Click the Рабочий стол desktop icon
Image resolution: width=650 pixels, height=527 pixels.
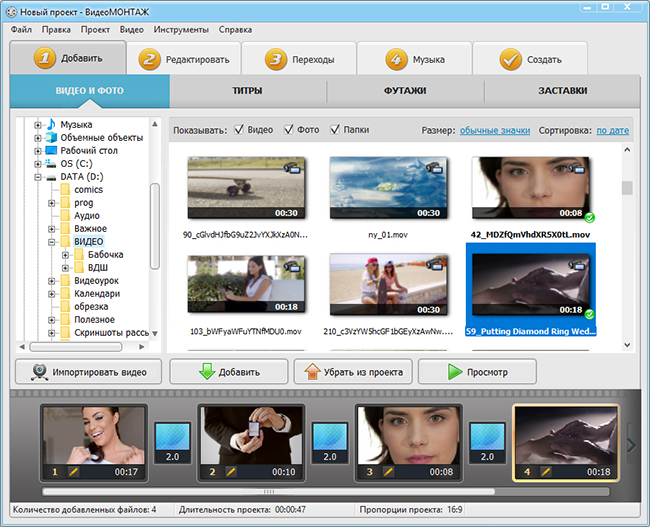click(51, 150)
